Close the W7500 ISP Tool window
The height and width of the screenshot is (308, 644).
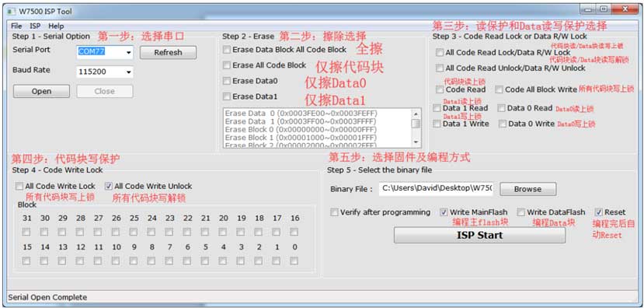625,9
